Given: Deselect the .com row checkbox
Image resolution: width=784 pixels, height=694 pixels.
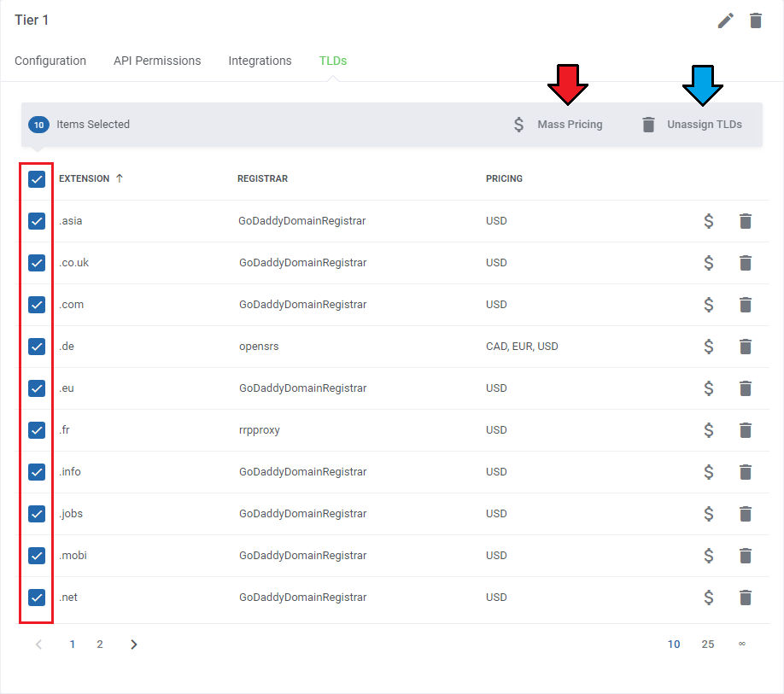Looking at the screenshot, I should [37, 305].
